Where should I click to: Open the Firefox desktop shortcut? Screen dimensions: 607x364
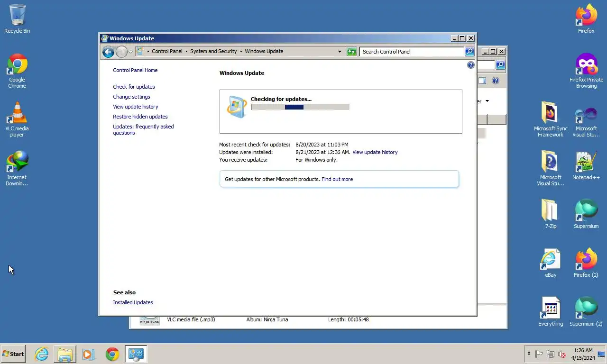[x=586, y=19]
